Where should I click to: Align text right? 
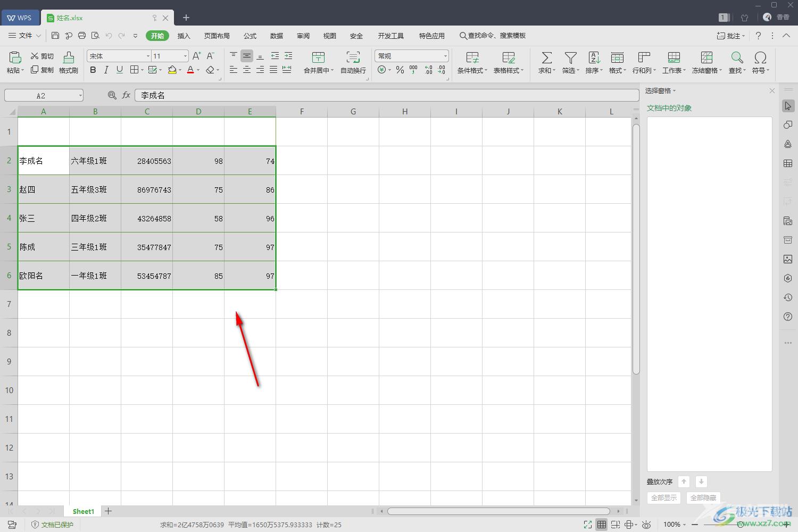[x=260, y=70]
